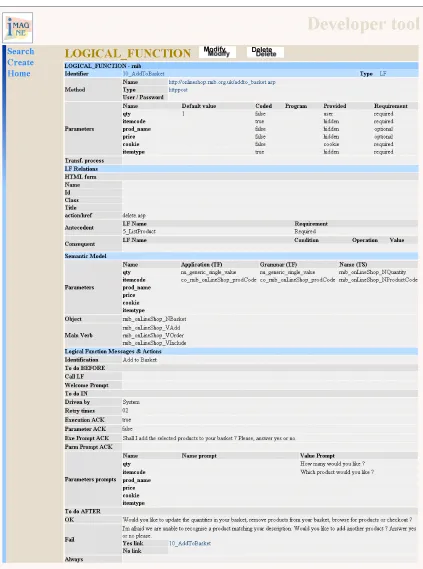
Task: Click the 'To do BEFORE' label
Action: [x=85, y=368]
